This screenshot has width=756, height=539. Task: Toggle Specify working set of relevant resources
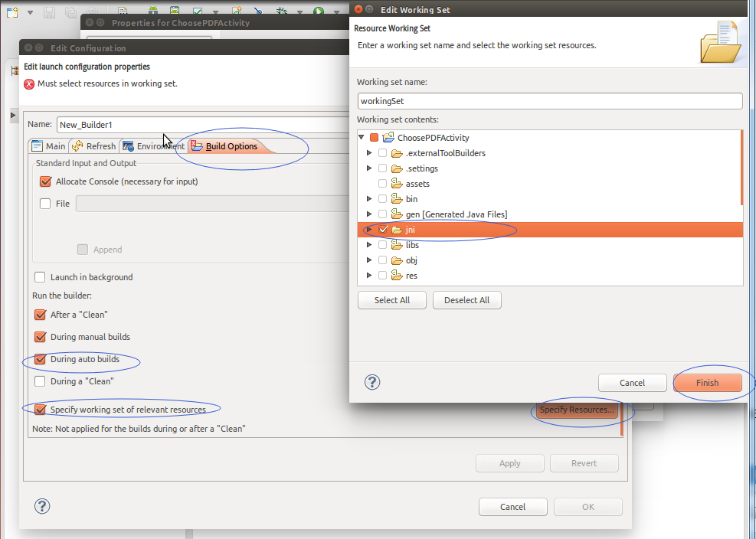coord(40,410)
